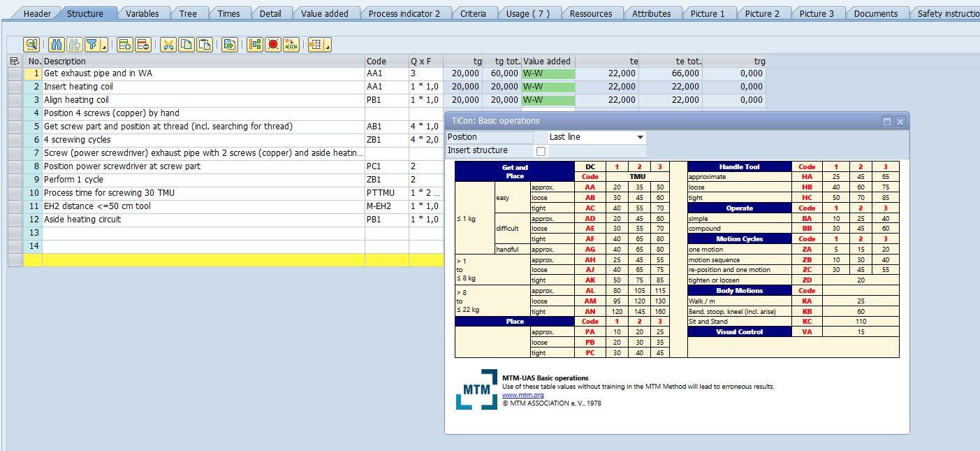Image resolution: width=980 pixels, height=451 pixels.
Task: Click the Delete row icon
Action: click(x=142, y=45)
